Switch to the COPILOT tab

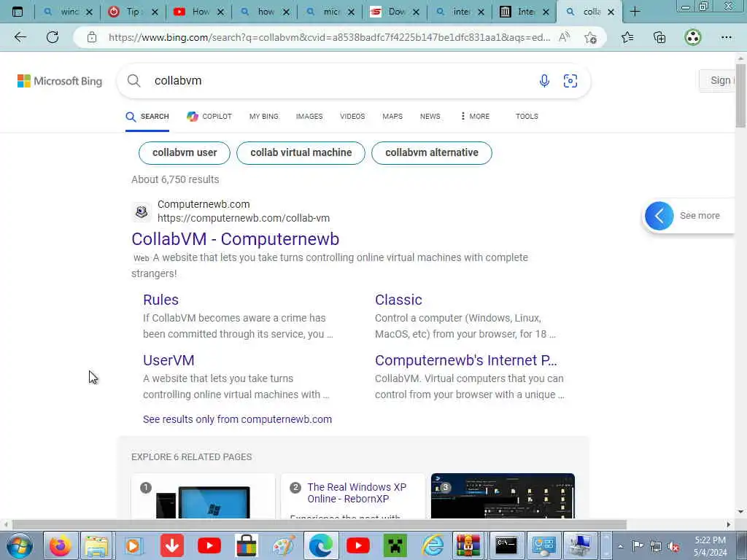coord(209,116)
